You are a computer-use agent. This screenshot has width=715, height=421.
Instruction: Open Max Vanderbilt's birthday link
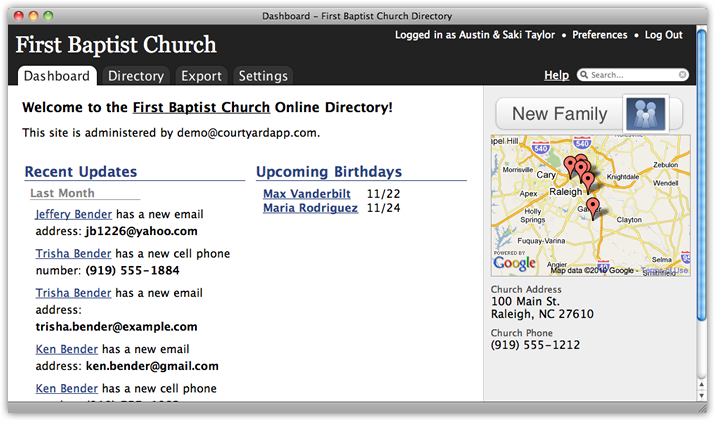(307, 194)
